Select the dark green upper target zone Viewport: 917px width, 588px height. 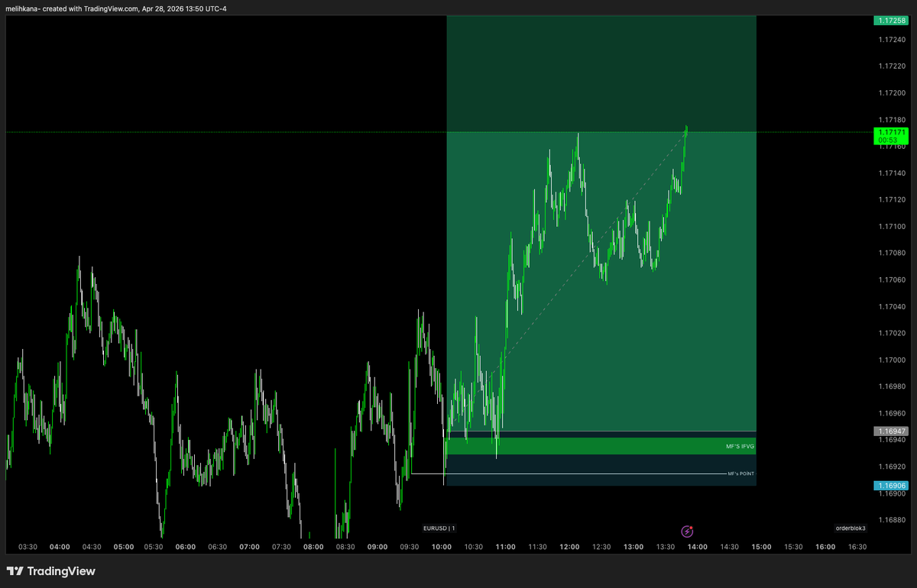coord(601,73)
